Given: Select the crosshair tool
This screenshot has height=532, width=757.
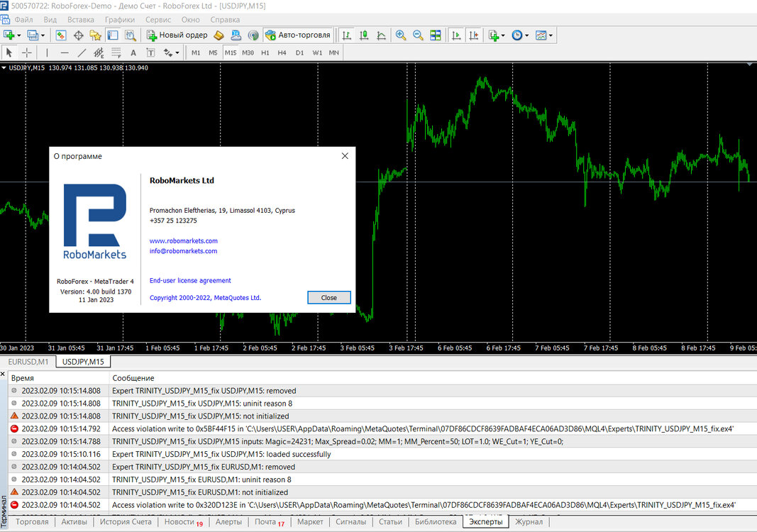Looking at the screenshot, I should [26, 52].
